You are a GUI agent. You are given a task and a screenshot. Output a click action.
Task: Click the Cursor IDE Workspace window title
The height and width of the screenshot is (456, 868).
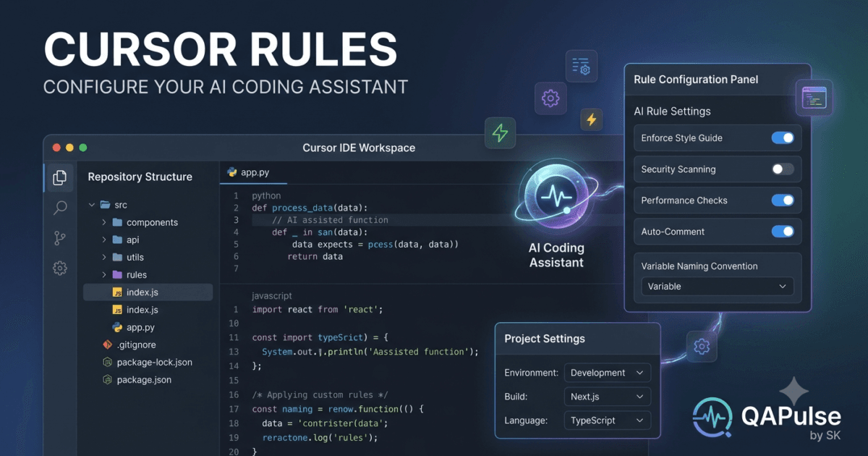pos(359,148)
